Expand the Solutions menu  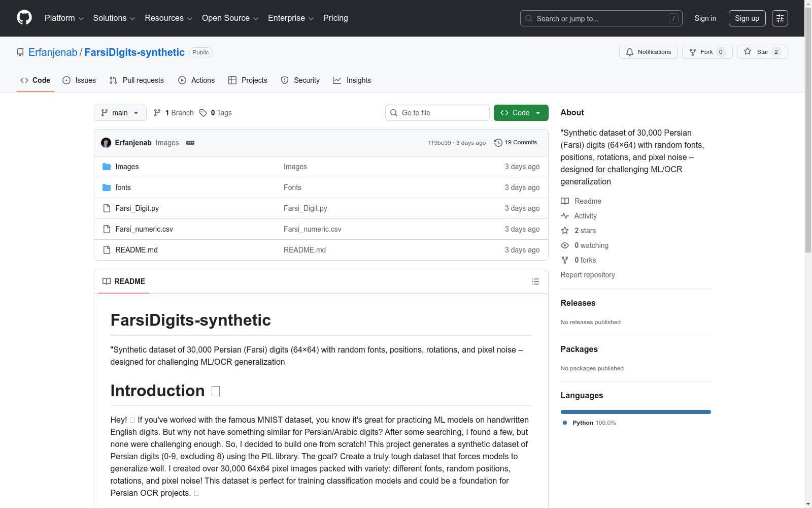point(114,18)
